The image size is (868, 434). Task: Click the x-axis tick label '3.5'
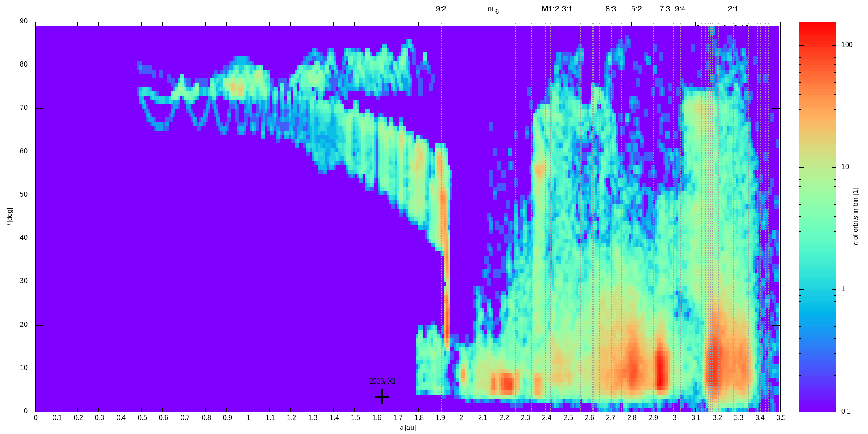click(781, 418)
